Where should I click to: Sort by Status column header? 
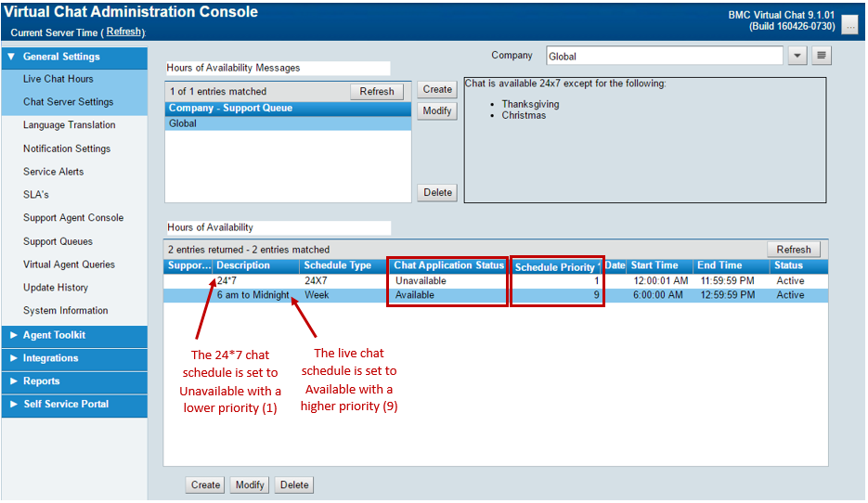coord(798,265)
